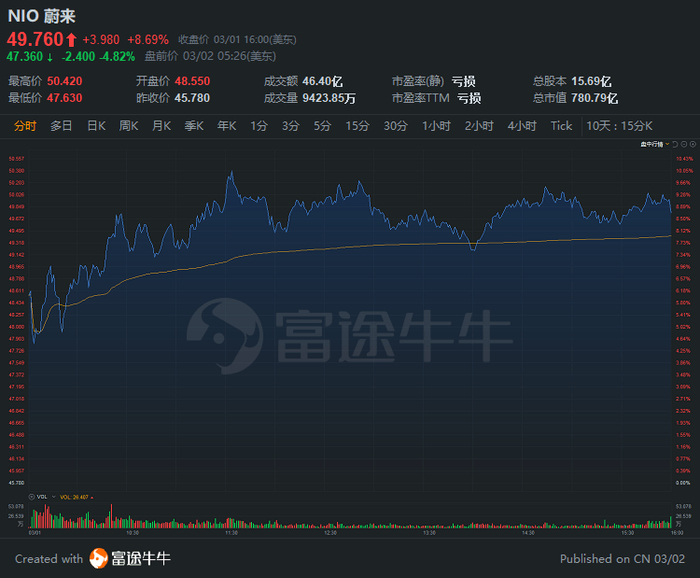The height and width of the screenshot is (578, 700).
Task: Click the NIO 蔚来 stock title
Action: pos(42,16)
